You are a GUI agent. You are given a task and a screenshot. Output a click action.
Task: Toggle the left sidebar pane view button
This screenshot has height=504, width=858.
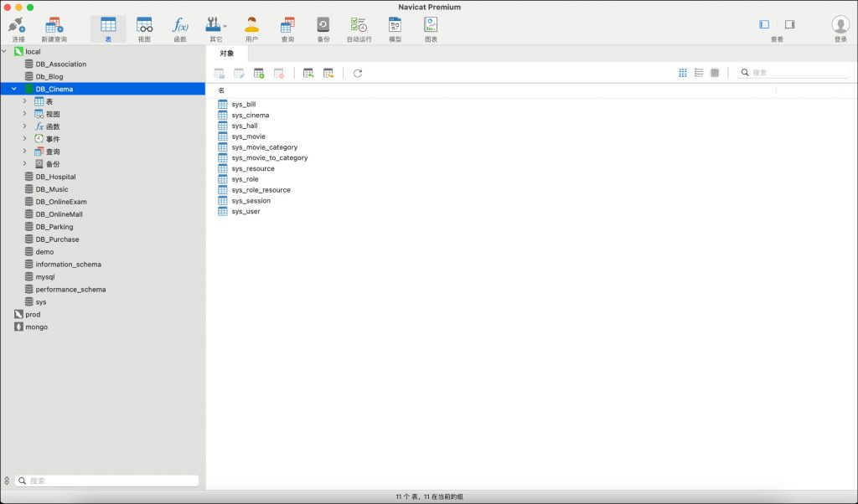pyautogui.click(x=764, y=25)
